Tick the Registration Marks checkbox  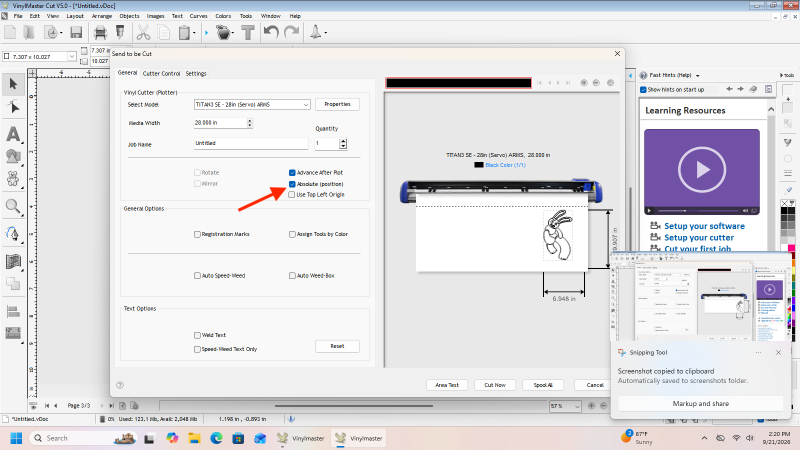(197, 234)
